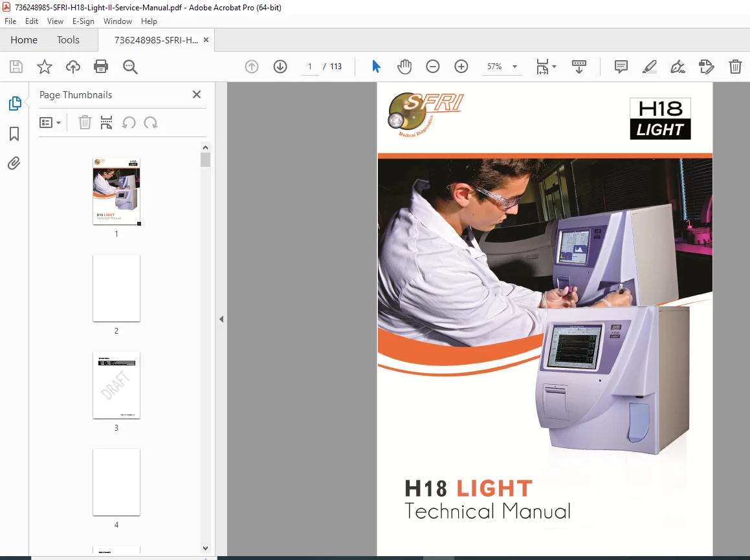The image size is (750, 560).
Task: Open the View menu
Action: point(55,21)
